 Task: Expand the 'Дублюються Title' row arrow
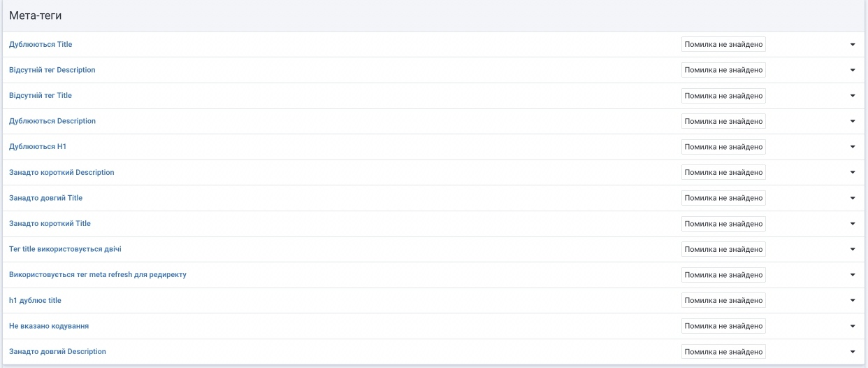coord(853,45)
